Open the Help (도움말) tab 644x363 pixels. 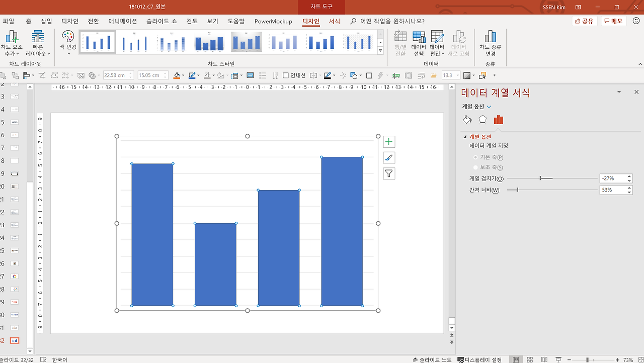click(x=236, y=21)
